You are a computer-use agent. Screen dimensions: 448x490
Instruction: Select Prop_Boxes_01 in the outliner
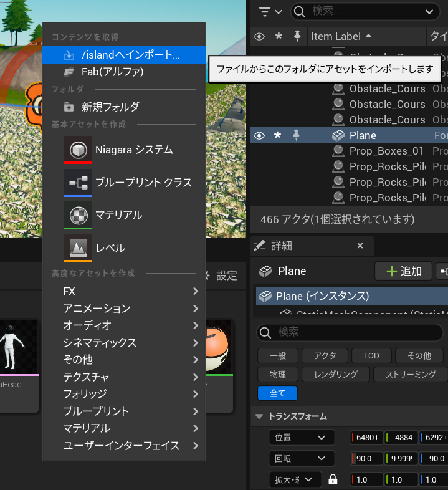[x=388, y=151]
